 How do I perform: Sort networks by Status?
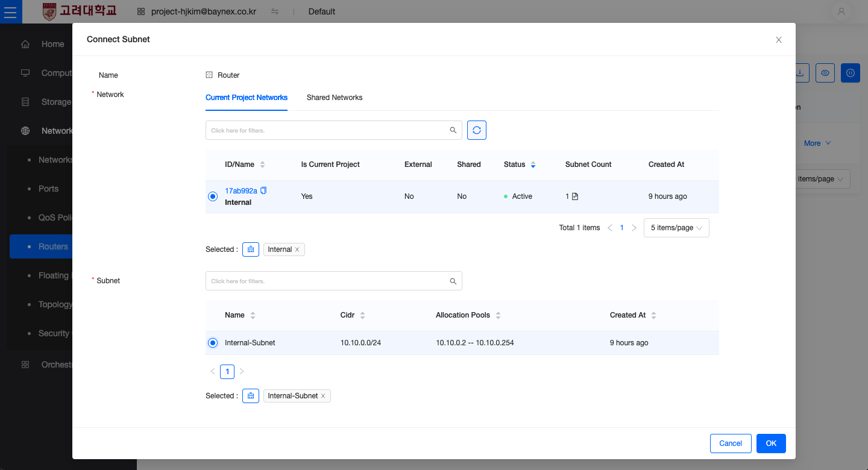click(533, 164)
